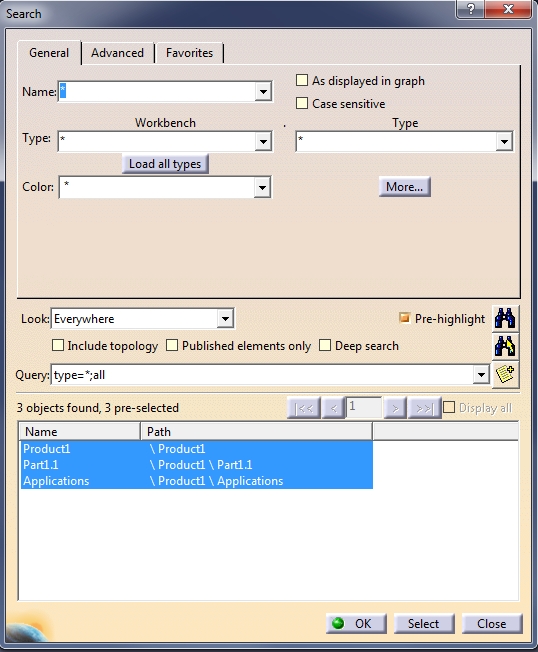Go to last results page arrow
538x652 pixels.
pyautogui.click(x=424, y=408)
